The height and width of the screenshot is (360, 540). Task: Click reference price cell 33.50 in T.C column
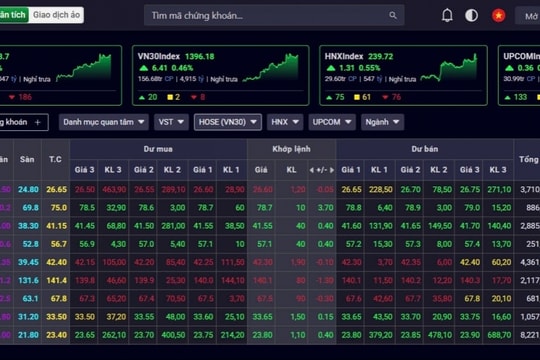pyautogui.click(x=56, y=317)
